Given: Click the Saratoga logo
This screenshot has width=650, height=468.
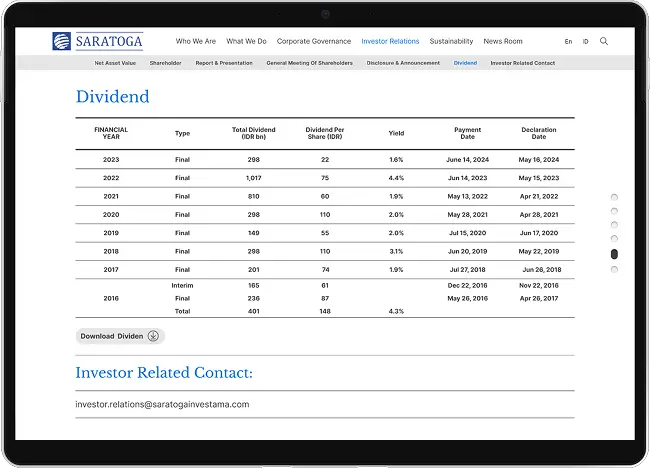Looking at the screenshot, I should pyautogui.click(x=97, y=41).
